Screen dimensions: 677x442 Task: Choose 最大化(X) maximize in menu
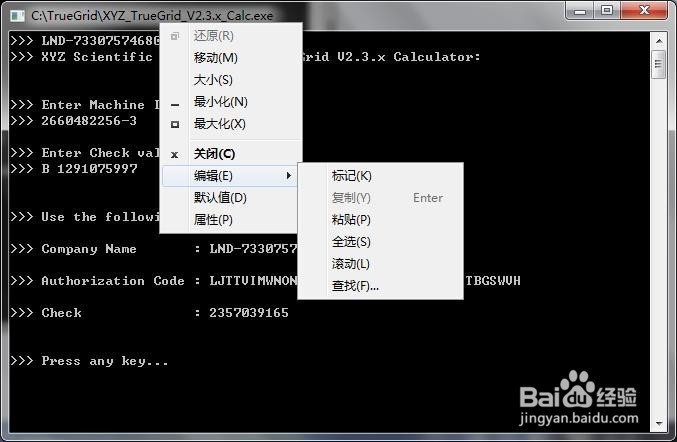(x=231, y=124)
